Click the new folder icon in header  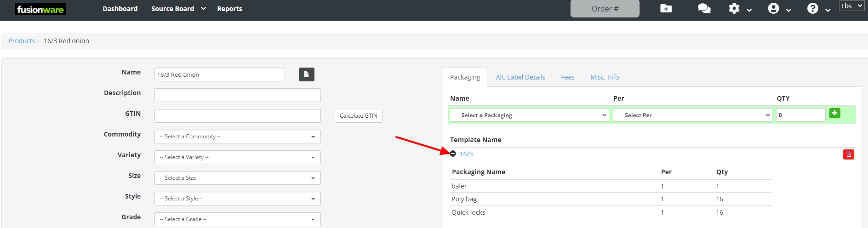tap(666, 9)
